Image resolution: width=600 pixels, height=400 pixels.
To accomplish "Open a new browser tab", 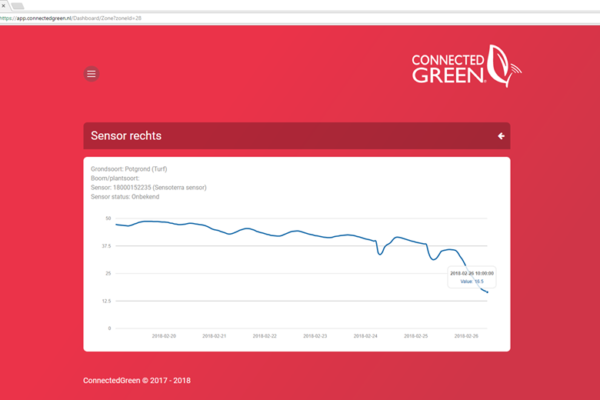I will tap(18, 6).
